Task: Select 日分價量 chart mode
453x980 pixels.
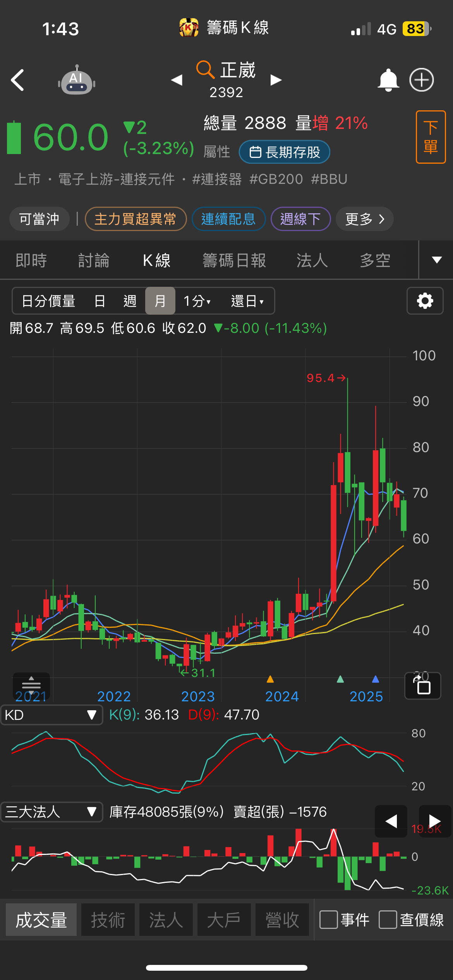Action: [x=48, y=301]
